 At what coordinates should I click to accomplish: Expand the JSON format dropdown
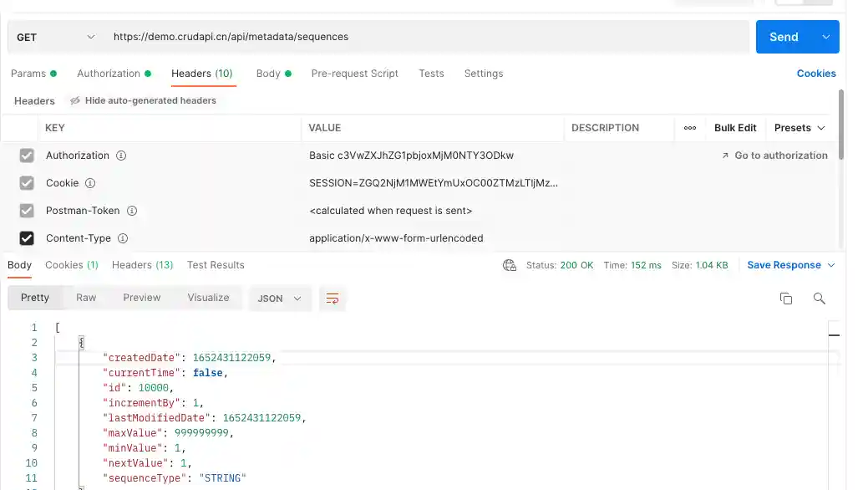[x=280, y=299]
